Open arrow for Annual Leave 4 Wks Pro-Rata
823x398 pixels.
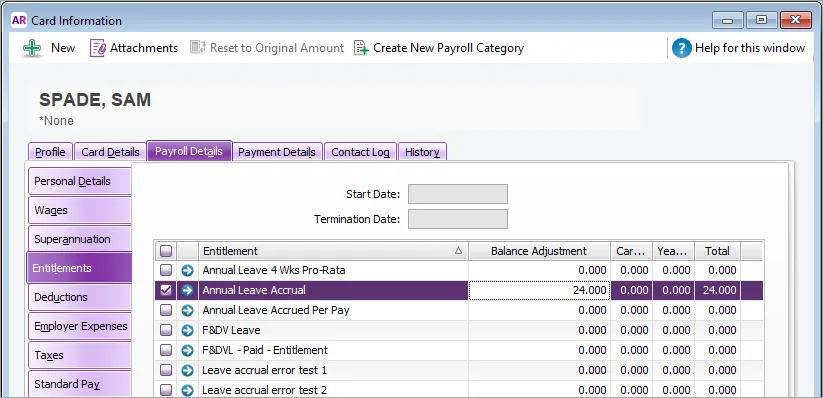coord(187,270)
